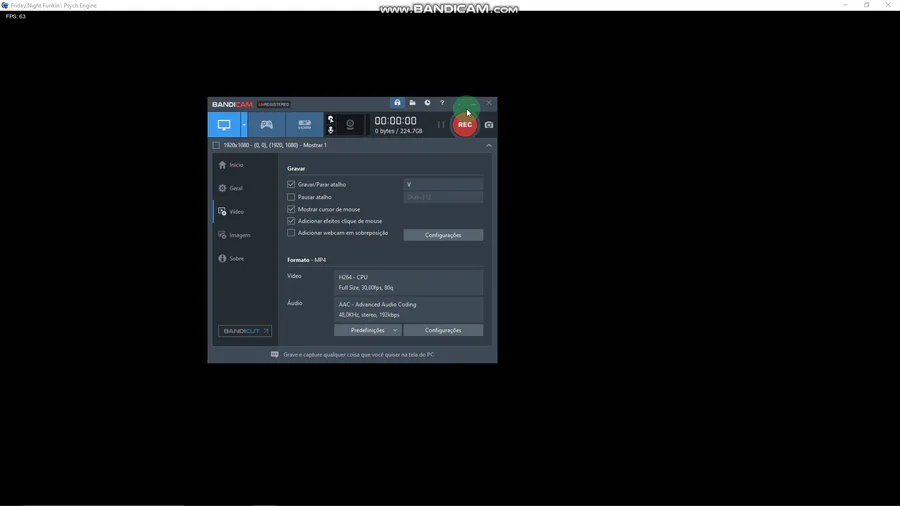Switch to game recording mode gamepad icon
The width and height of the screenshot is (900, 506).
pyautogui.click(x=266, y=124)
